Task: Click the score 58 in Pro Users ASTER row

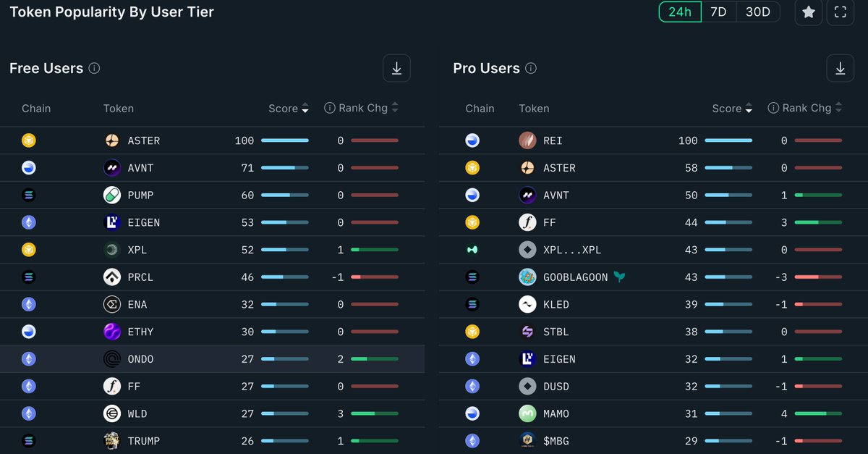Action: [x=691, y=168]
